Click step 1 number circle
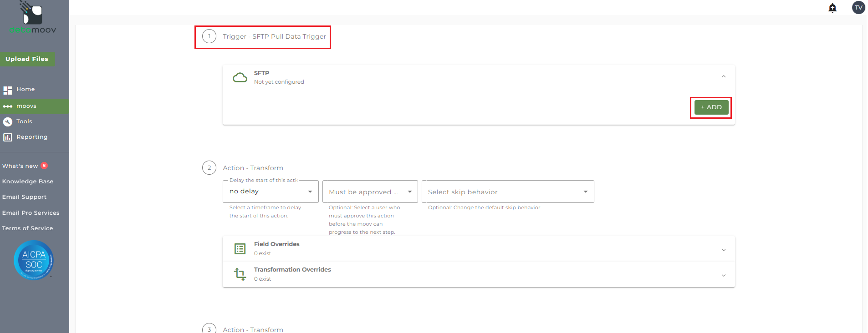The width and height of the screenshot is (868, 333). 209,36
